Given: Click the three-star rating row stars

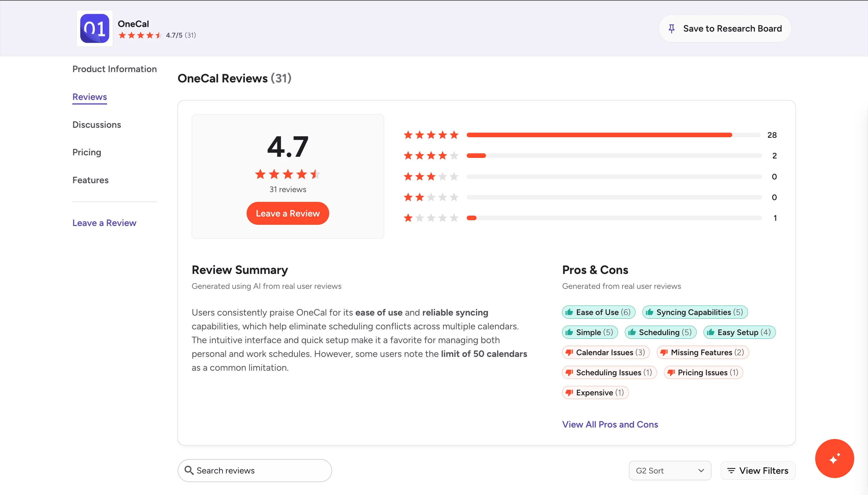Looking at the screenshot, I should pyautogui.click(x=431, y=177).
